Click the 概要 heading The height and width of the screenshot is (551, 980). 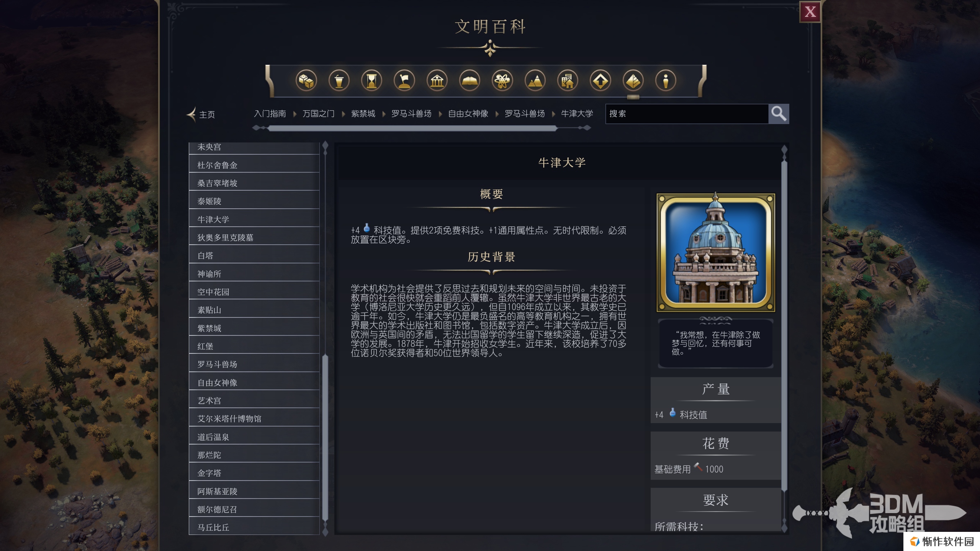[491, 194]
